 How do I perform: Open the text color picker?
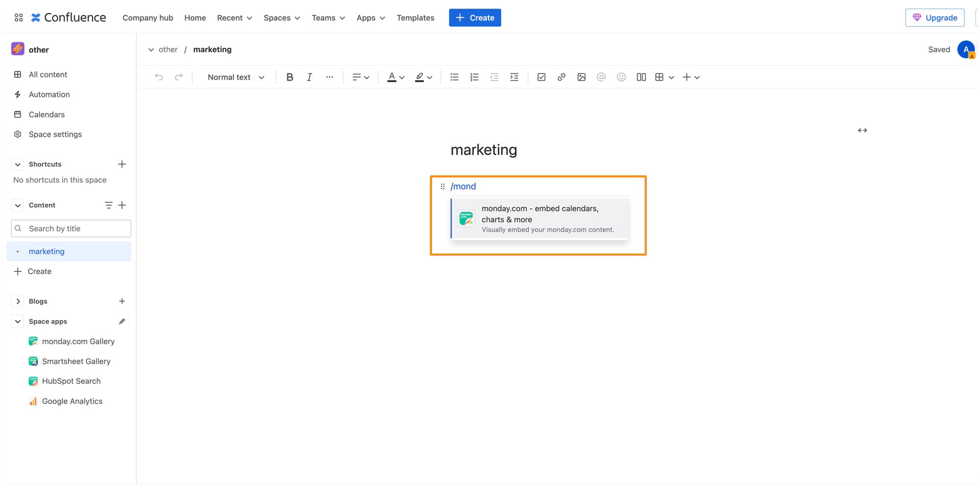click(396, 77)
